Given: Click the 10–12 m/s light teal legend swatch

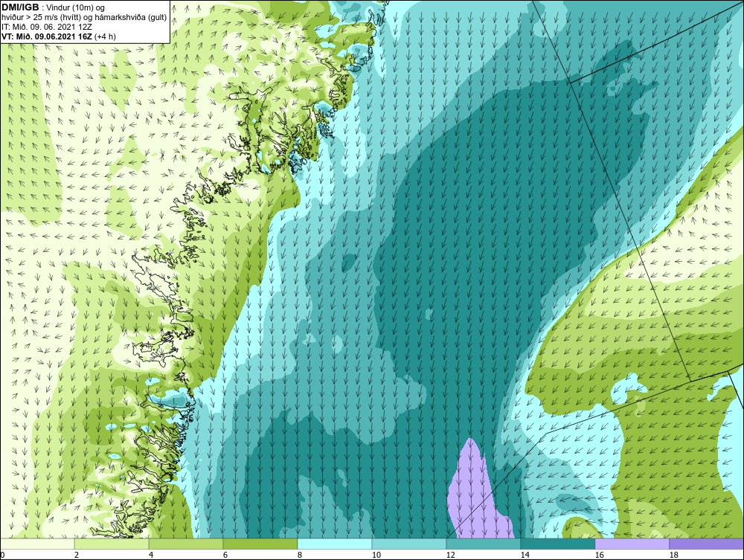Looking at the screenshot, I should coord(409,544).
